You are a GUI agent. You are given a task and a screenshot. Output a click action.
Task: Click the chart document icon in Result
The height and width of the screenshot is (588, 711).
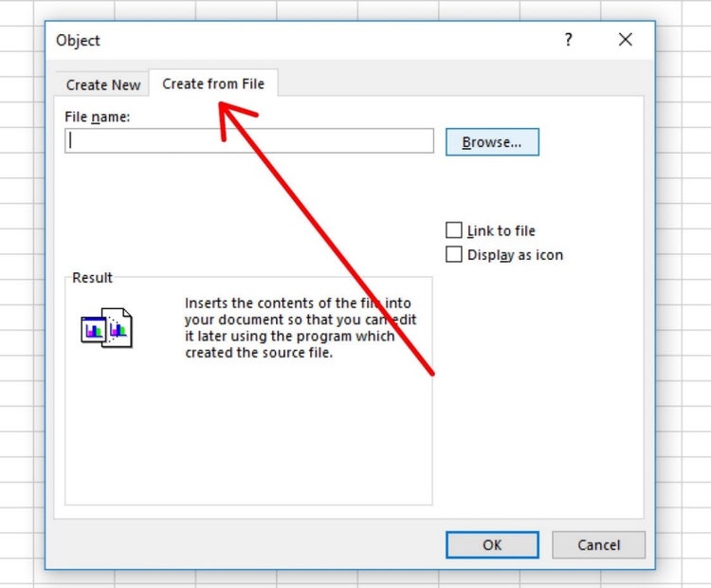click(x=107, y=327)
